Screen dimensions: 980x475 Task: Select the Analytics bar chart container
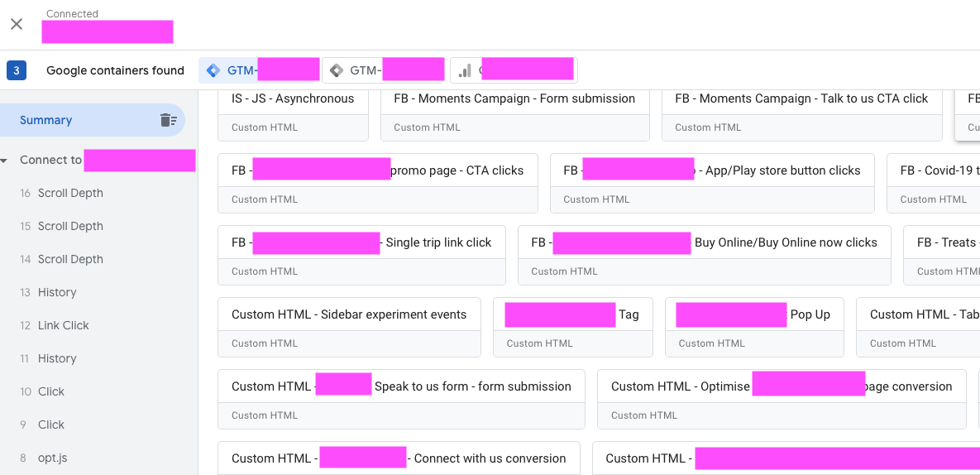point(466,70)
